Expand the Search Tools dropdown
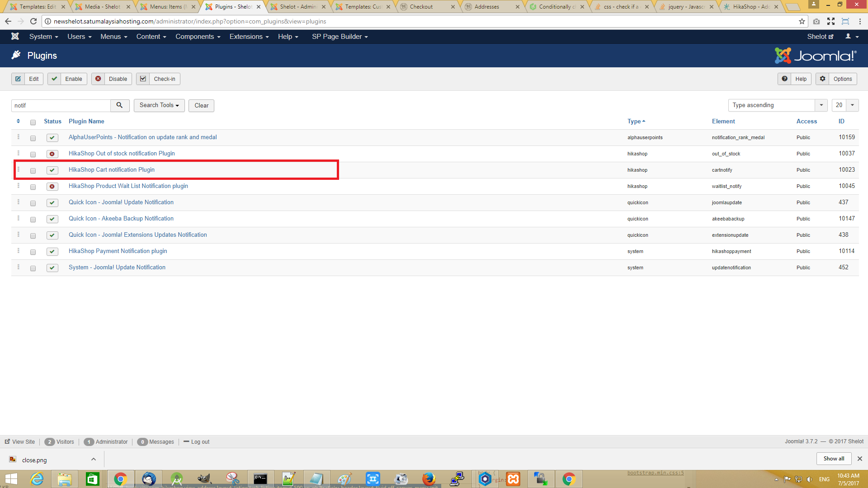 tap(159, 105)
